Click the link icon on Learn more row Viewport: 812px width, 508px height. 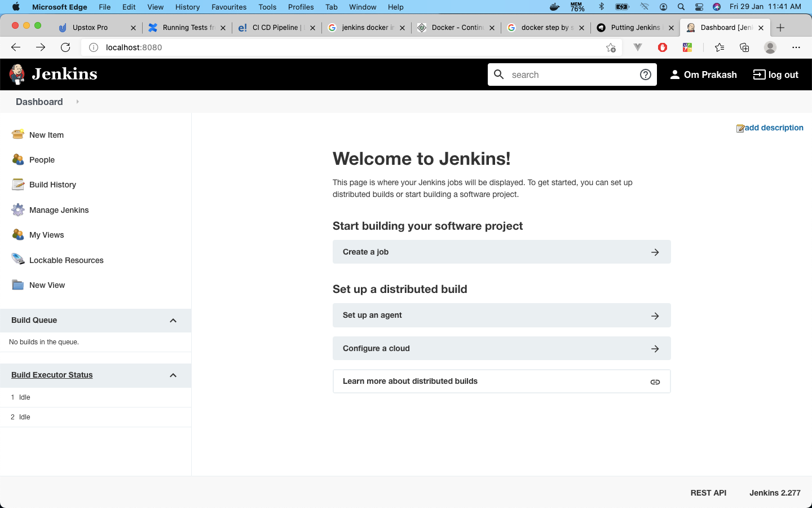[x=655, y=382]
